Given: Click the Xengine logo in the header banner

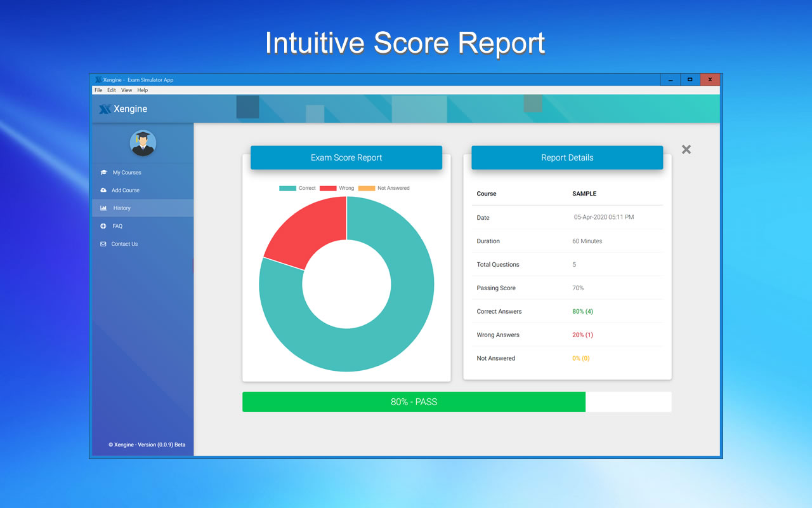Looking at the screenshot, I should pos(124,109).
